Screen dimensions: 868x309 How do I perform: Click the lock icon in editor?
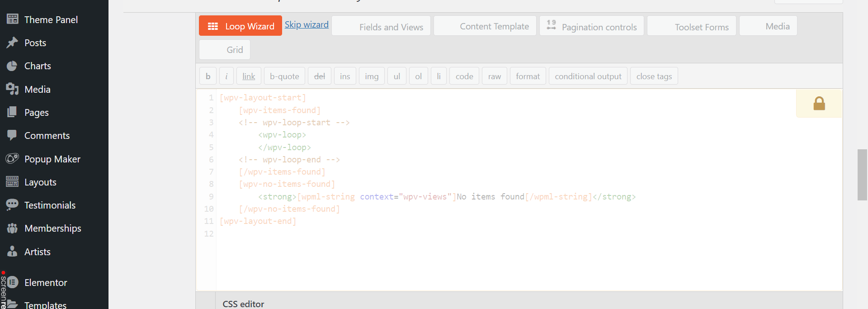pyautogui.click(x=819, y=104)
